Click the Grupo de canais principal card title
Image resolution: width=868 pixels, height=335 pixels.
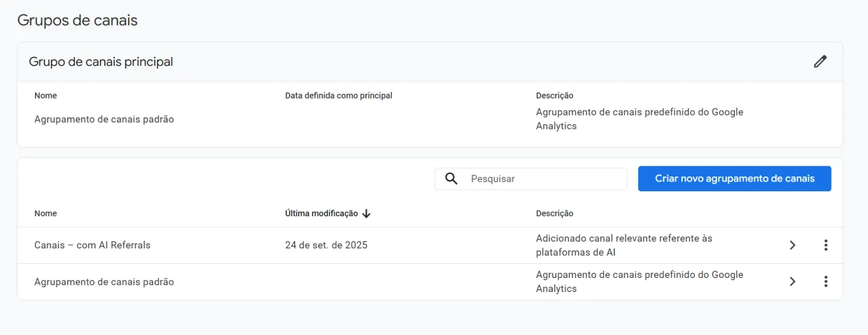pos(101,62)
